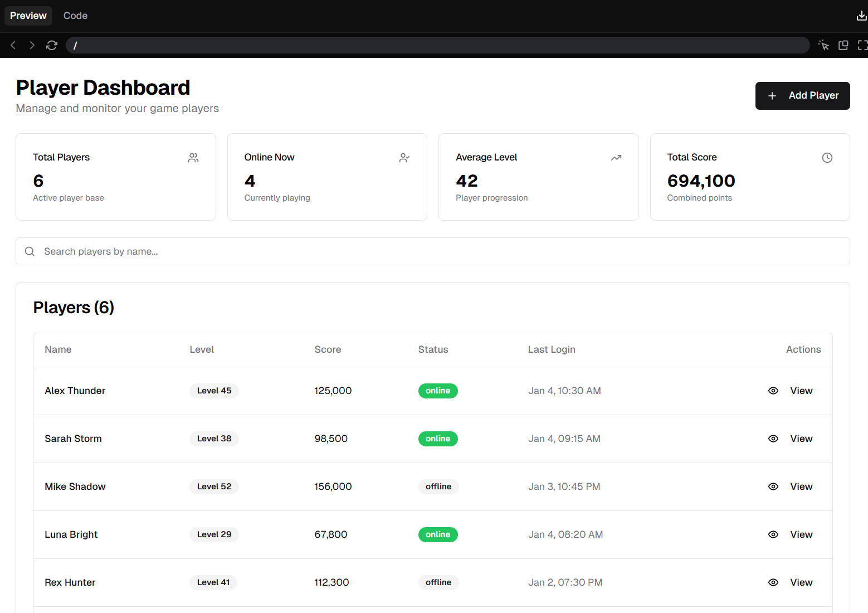
Task: Select the Mike Shadow name cell
Action: point(75,486)
